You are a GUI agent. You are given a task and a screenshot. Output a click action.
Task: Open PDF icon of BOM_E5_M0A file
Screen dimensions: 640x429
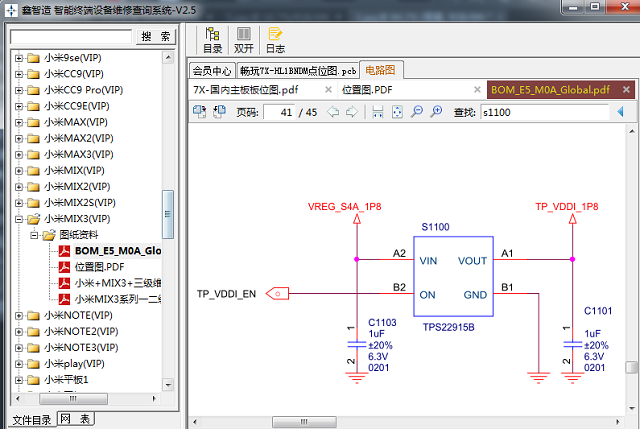pyautogui.click(x=64, y=251)
